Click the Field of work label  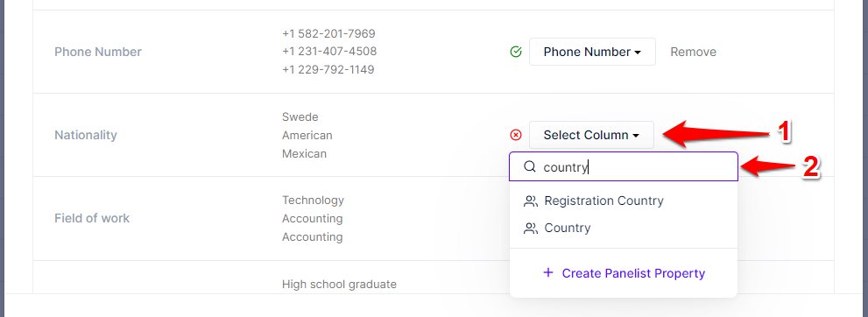tap(92, 218)
